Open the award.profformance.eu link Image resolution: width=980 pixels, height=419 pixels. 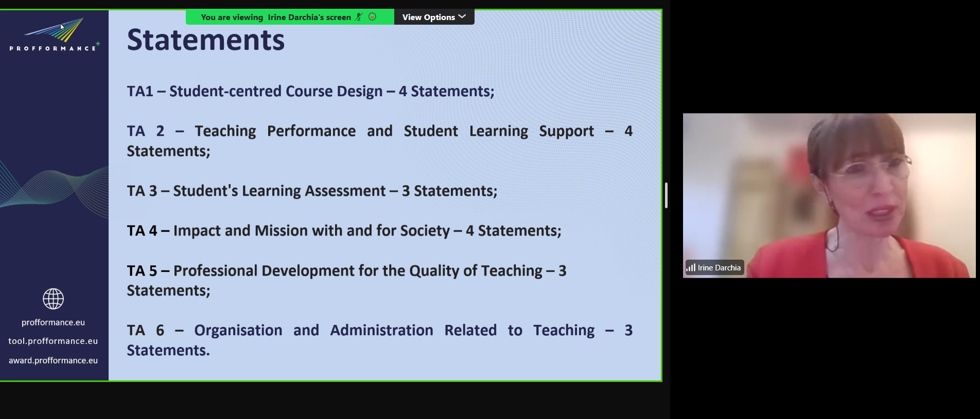pyautogui.click(x=53, y=360)
